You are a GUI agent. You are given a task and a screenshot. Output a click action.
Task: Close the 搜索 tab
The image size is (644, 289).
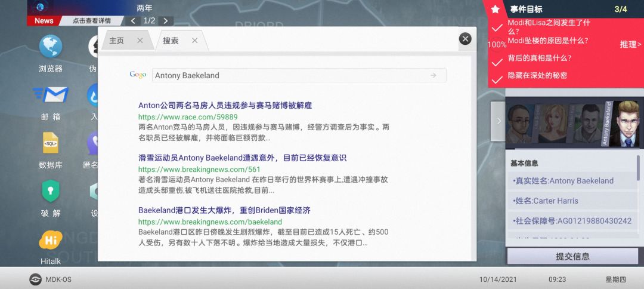(194, 40)
